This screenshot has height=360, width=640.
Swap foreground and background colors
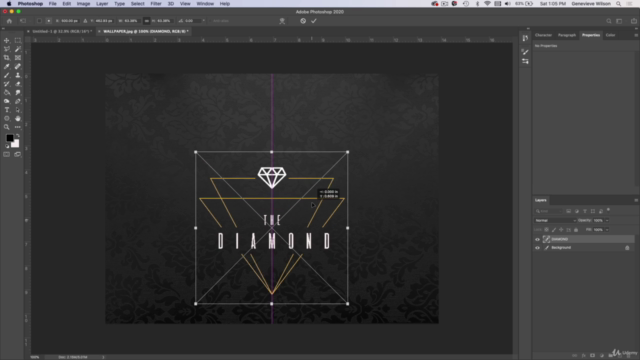point(18,136)
